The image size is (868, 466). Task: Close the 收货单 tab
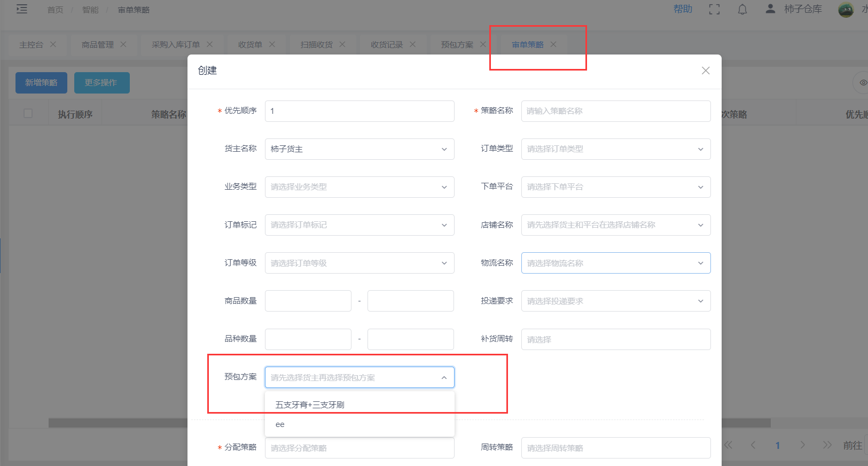[272, 44]
